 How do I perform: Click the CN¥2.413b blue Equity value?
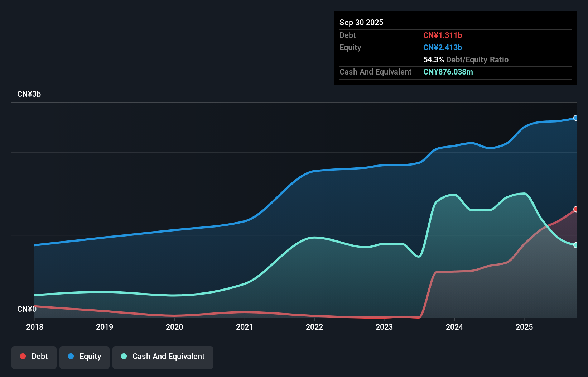coord(443,47)
